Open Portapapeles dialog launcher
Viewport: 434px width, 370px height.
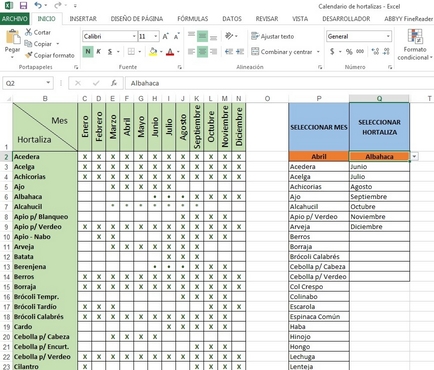(76, 67)
